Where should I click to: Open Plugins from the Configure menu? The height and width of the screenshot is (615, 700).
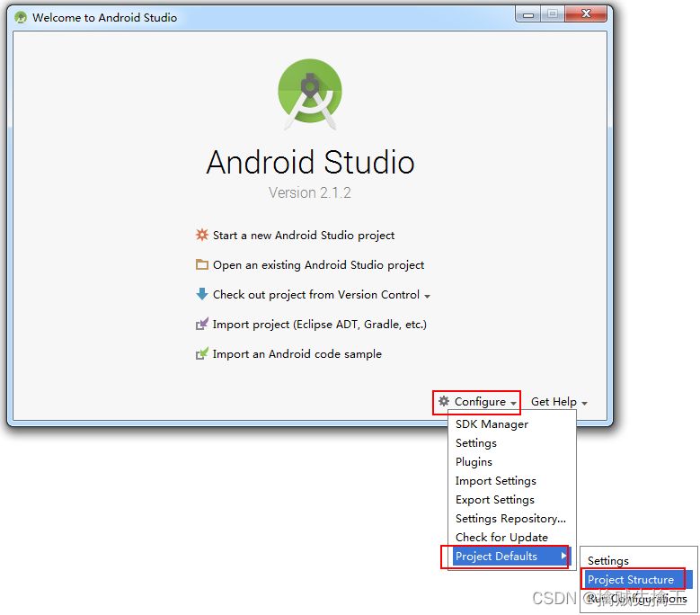474,462
